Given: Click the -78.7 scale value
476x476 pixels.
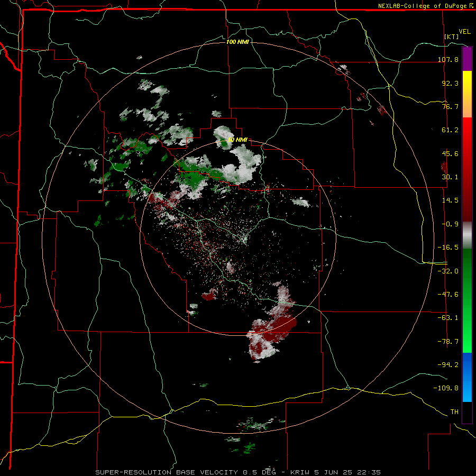Looking at the screenshot, I should [448, 342].
